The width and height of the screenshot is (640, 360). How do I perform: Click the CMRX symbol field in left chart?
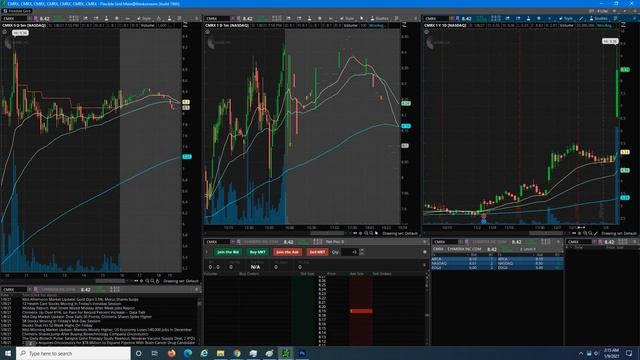(15, 18)
